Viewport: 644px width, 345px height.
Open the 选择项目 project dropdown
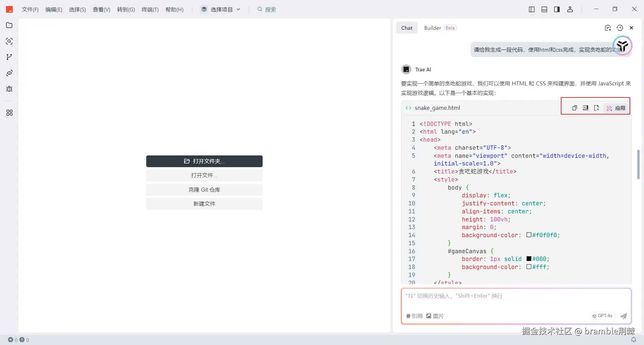point(221,9)
